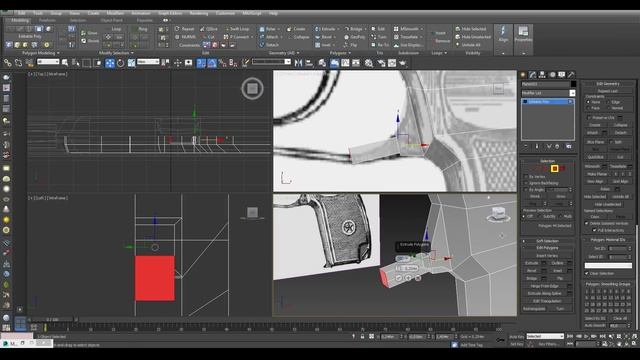This screenshot has width=640, height=360.
Task: Open reference coordinate system dropdown
Action: (x=148, y=62)
